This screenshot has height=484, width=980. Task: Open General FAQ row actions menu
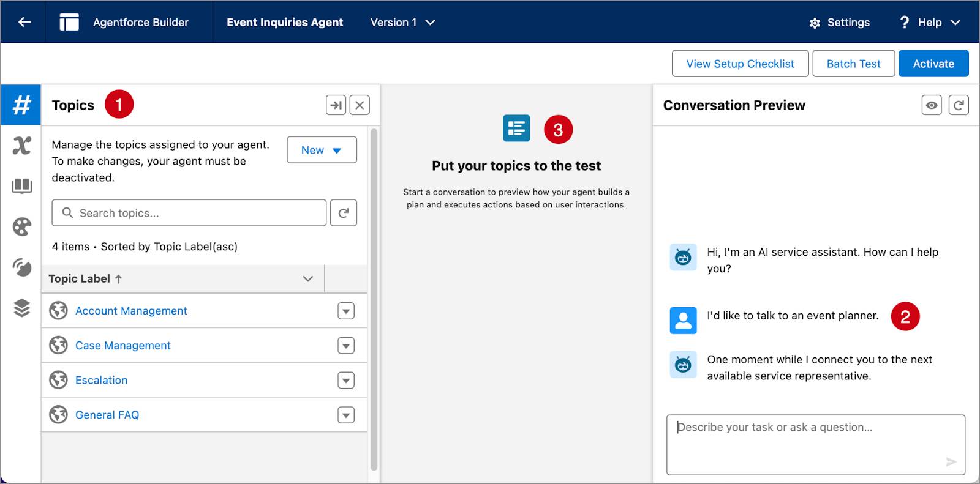click(346, 415)
